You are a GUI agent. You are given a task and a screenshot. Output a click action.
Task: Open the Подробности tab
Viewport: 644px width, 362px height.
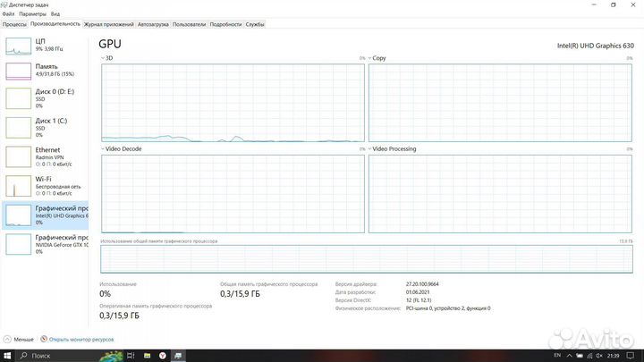coord(225,24)
